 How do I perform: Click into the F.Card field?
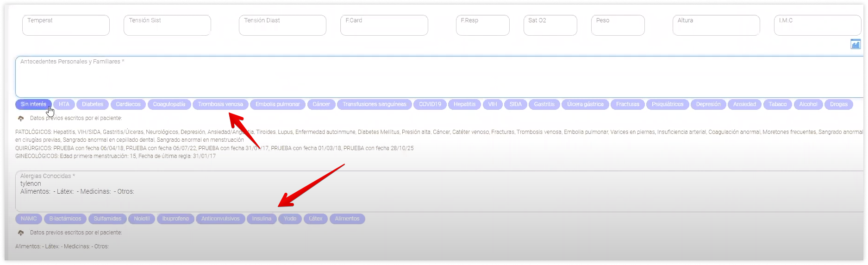[384, 25]
